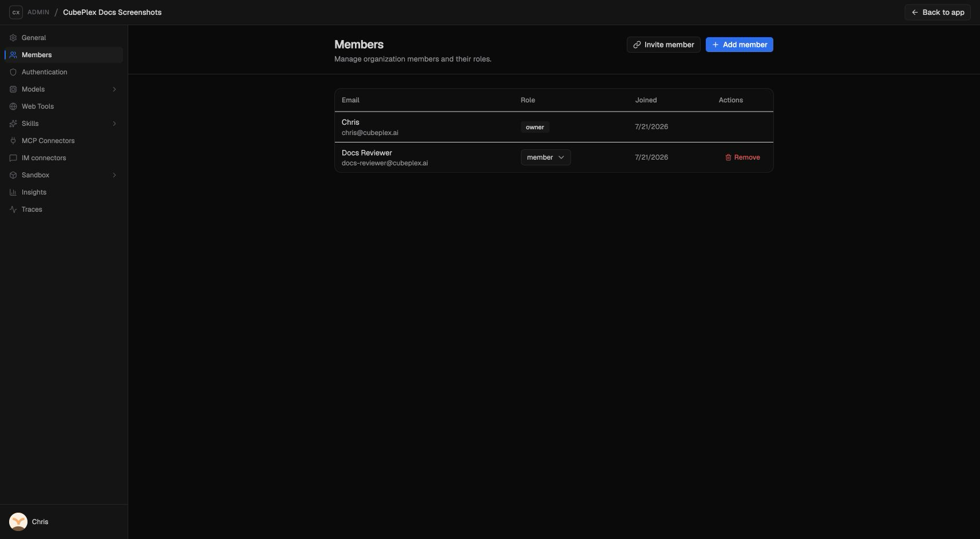980x539 pixels.
Task: Click the Insights bar chart icon
Action: pos(13,192)
